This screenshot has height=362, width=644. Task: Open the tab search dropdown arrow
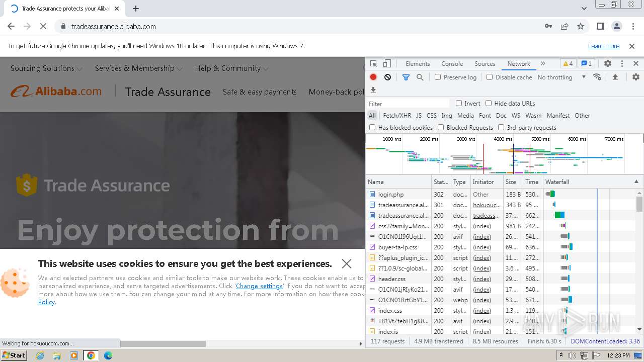tap(584, 9)
